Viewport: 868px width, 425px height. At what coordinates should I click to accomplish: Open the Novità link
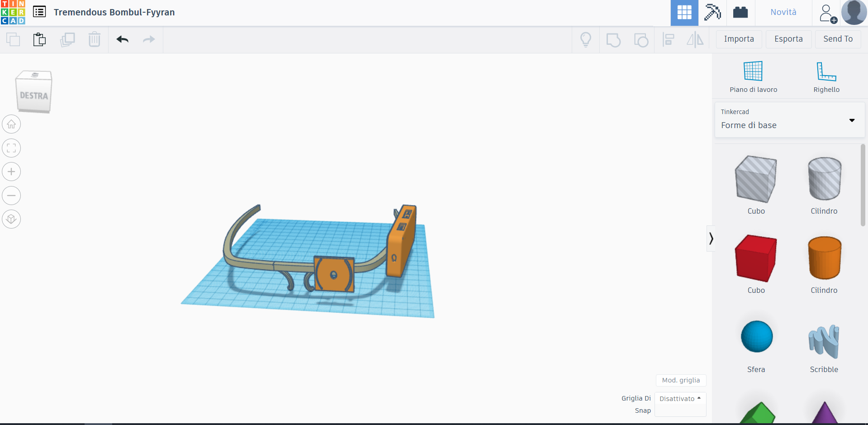[x=783, y=12]
